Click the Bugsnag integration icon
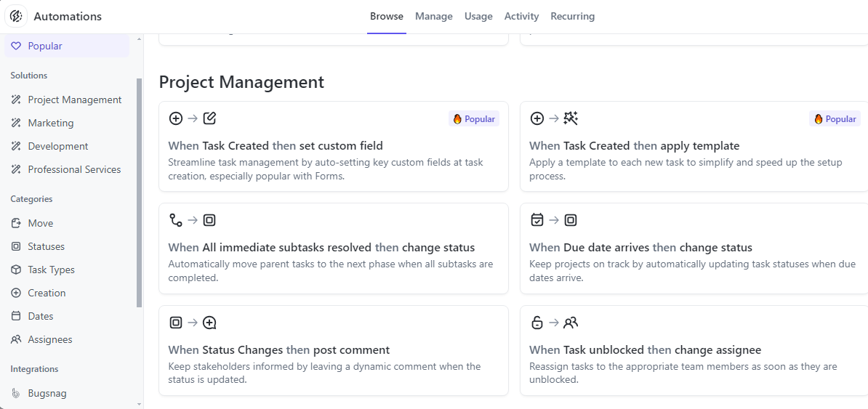 (16, 393)
